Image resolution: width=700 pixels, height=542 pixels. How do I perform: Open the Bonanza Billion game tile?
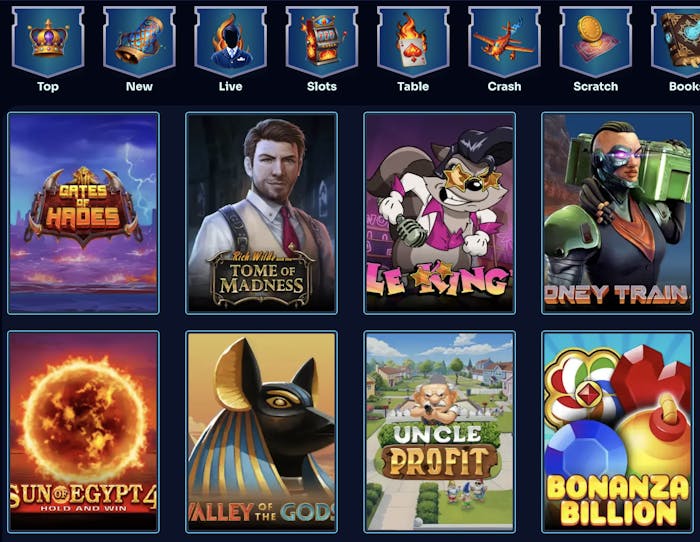click(x=617, y=432)
